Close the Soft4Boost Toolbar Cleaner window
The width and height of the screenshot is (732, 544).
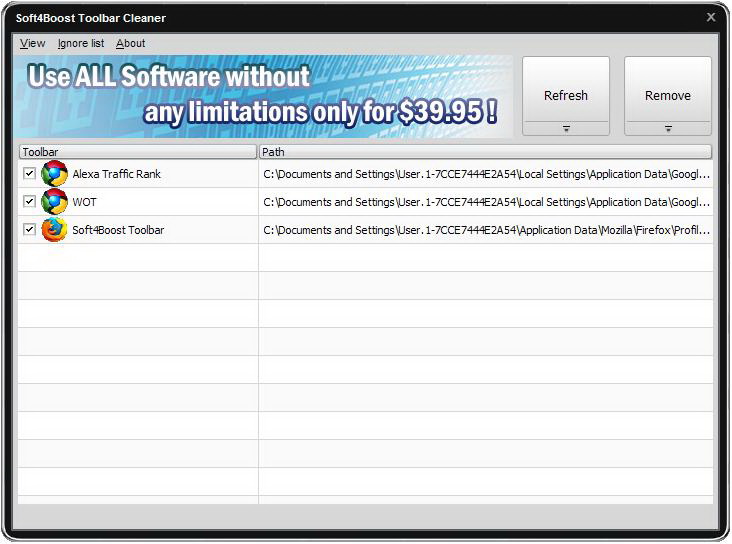(711, 17)
